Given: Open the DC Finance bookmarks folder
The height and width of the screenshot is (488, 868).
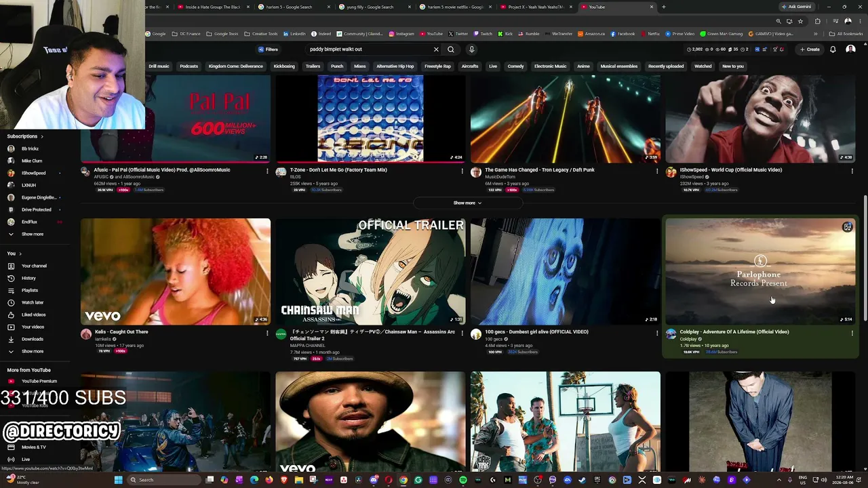Looking at the screenshot, I should (184, 34).
